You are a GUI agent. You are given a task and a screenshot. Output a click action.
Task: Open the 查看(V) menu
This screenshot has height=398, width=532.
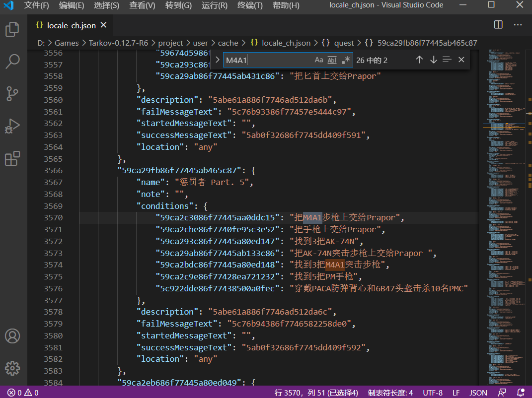(x=142, y=5)
